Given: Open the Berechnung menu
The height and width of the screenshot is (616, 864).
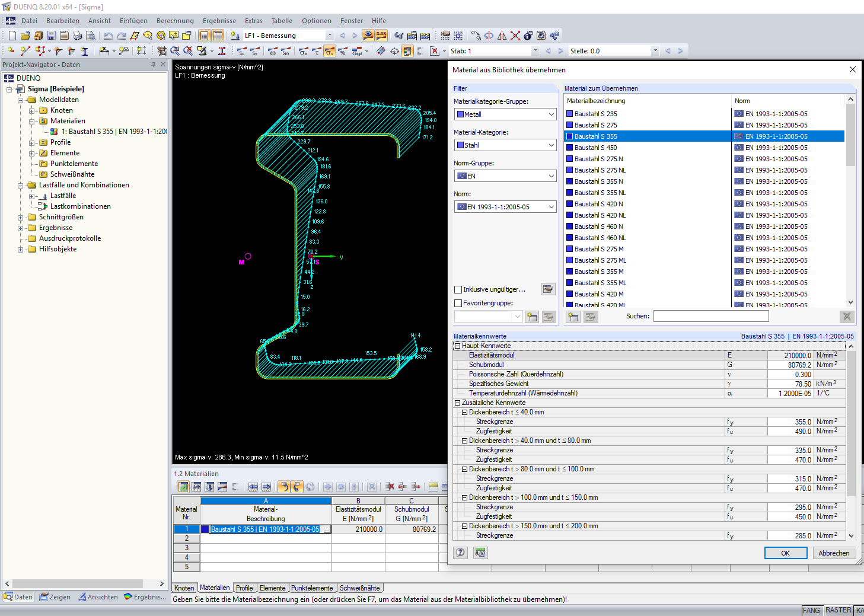Looking at the screenshot, I should click(175, 21).
